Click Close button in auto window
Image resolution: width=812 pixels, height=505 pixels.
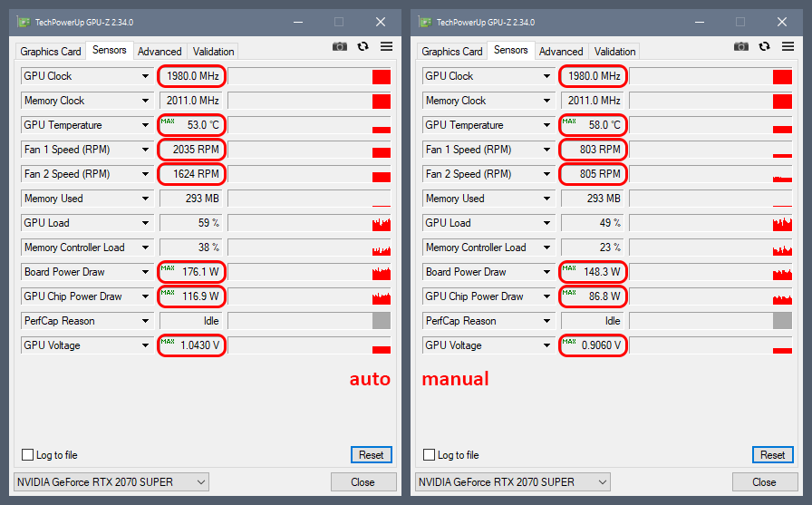click(363, 482)
